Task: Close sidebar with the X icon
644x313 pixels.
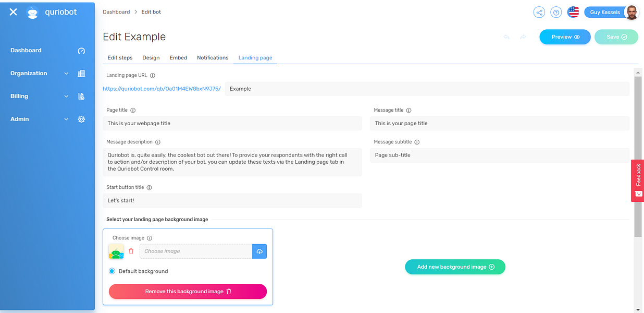Action: click(13, 12)
